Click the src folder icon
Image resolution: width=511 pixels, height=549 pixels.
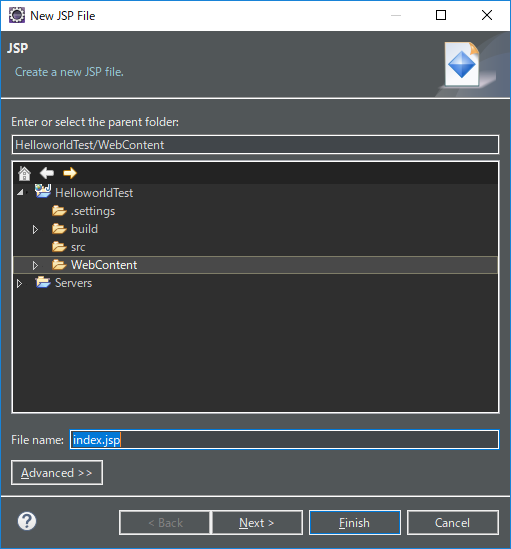(x=59, y=246)
